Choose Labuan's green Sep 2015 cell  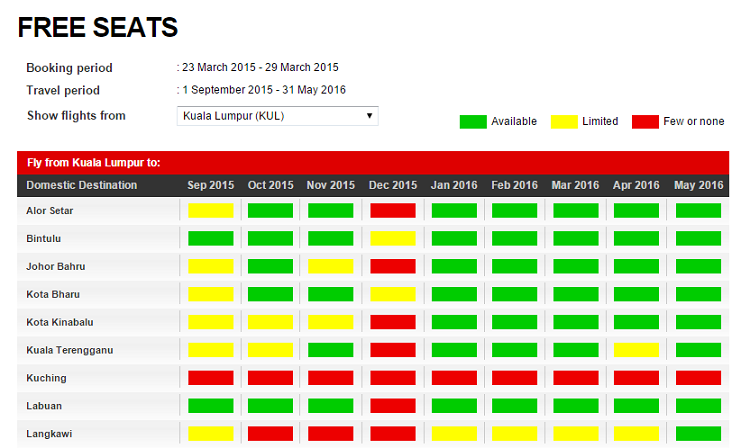pos(210,407)
